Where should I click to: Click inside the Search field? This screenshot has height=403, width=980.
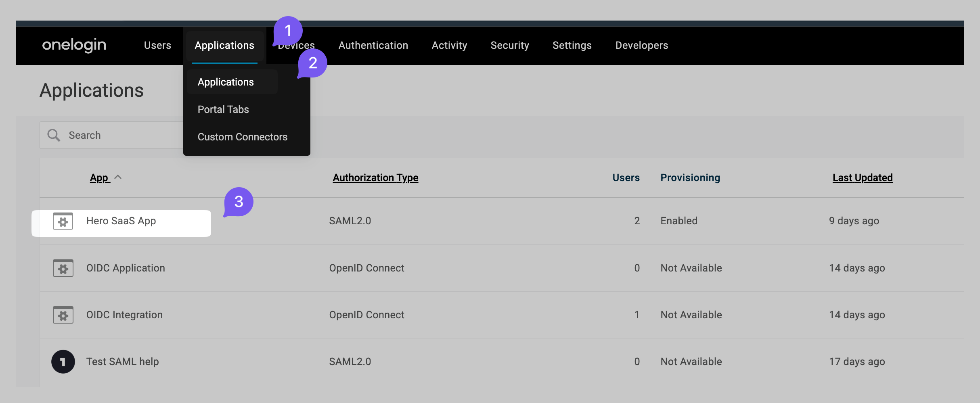[x=121, y=135]
